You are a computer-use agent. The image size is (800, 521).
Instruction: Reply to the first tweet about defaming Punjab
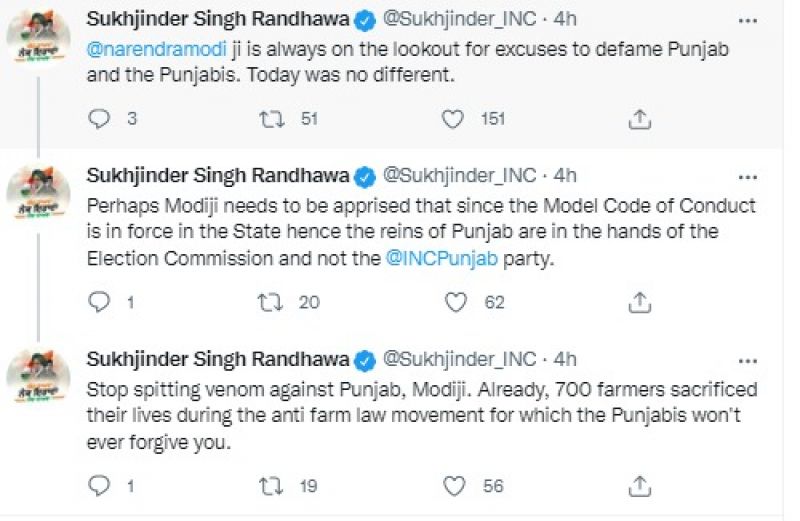[x=98, y=118]
